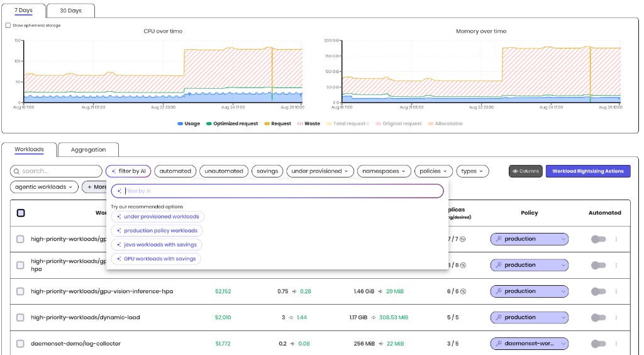This screenshot has height=355, width=644.
Task: Click the Policy column header
Action: pos(530,213)
